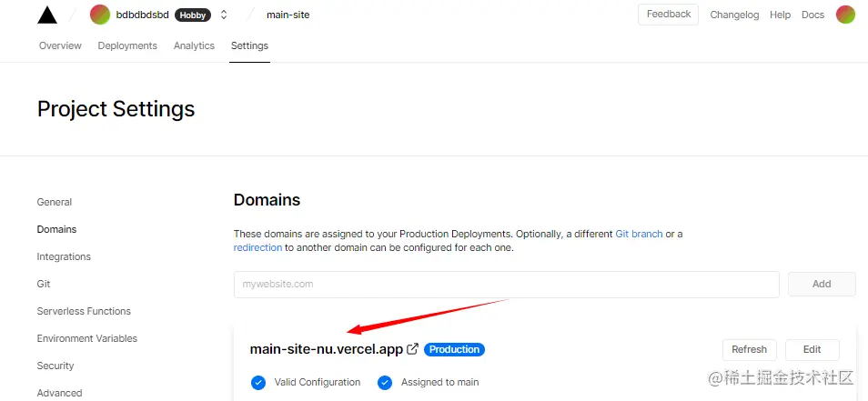The height and width of the screenshot is (401, 868).
Task: Open General settings in the sidebar
Action: 55,202
